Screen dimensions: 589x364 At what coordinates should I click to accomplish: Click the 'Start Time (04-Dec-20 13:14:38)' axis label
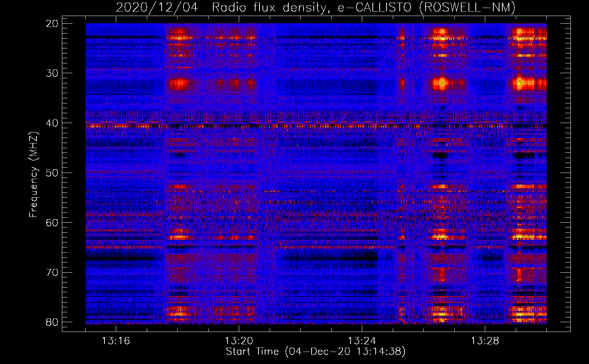point(316,352)
